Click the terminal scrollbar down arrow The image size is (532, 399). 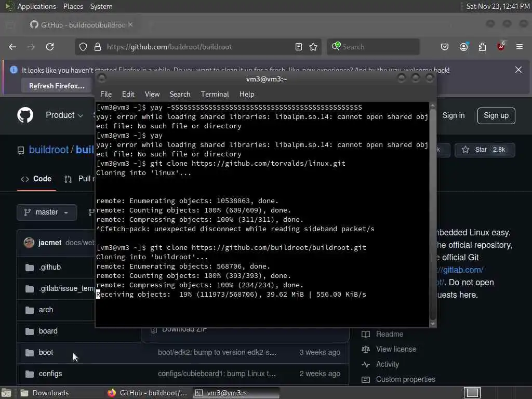[x=433, y=324]
